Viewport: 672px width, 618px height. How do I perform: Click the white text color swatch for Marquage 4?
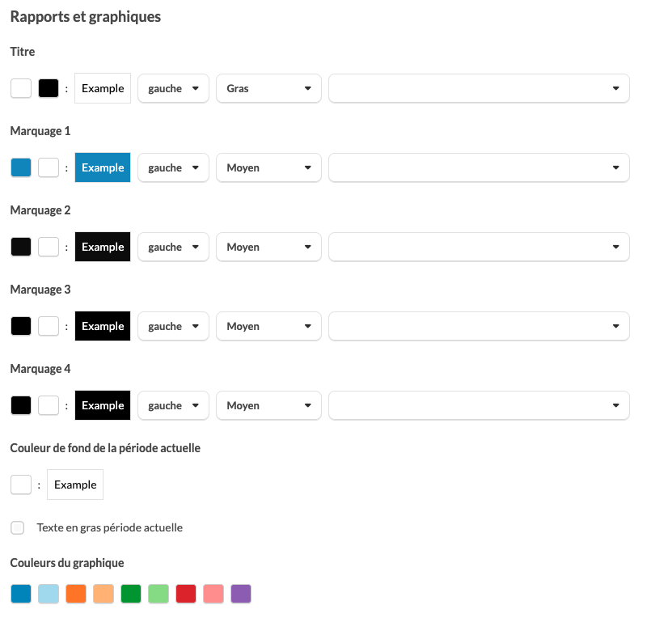(49, 405)
